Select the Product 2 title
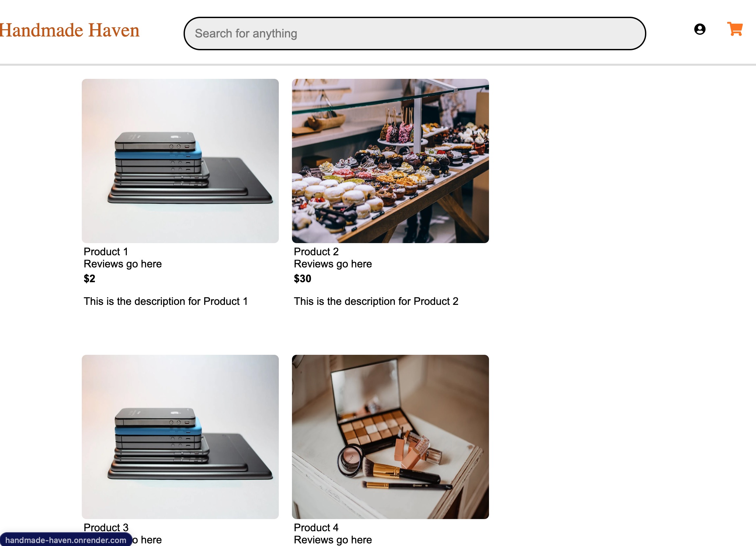 pos(316,252)
